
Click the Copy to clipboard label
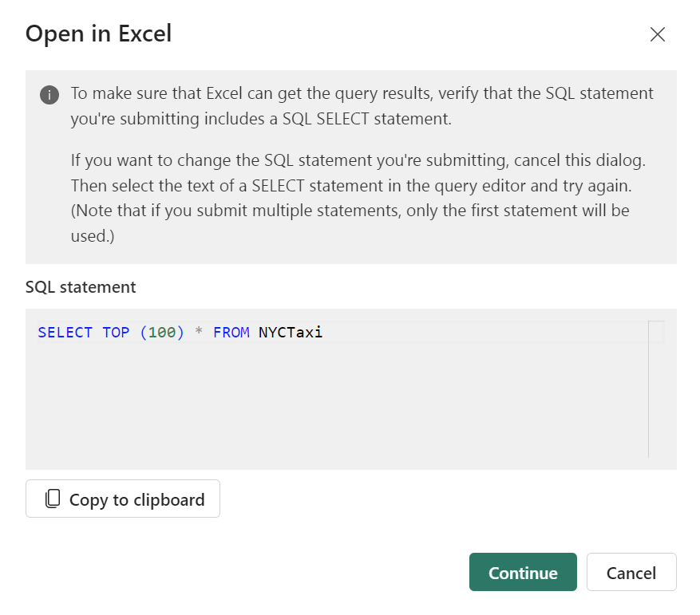tap(137, 499)
